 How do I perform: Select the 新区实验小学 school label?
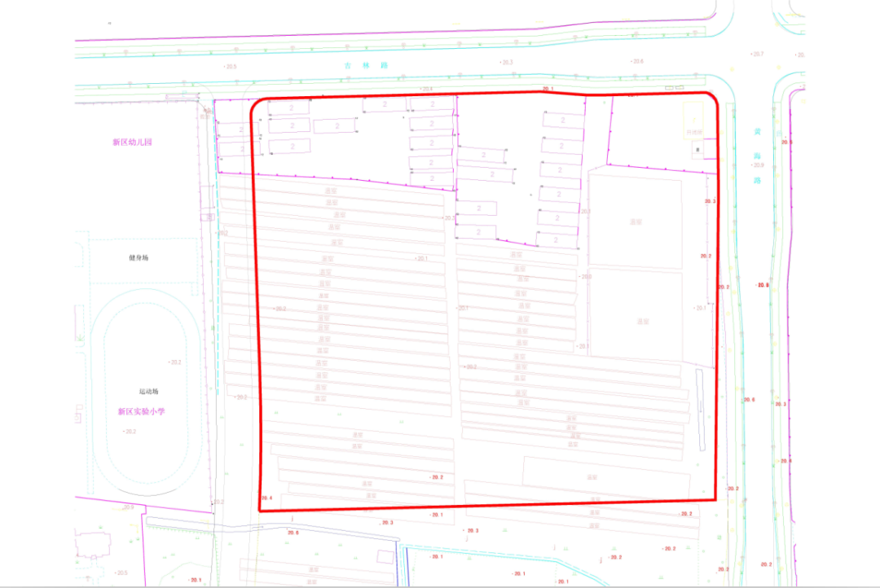pyautogui.click(x=141, y=411)
